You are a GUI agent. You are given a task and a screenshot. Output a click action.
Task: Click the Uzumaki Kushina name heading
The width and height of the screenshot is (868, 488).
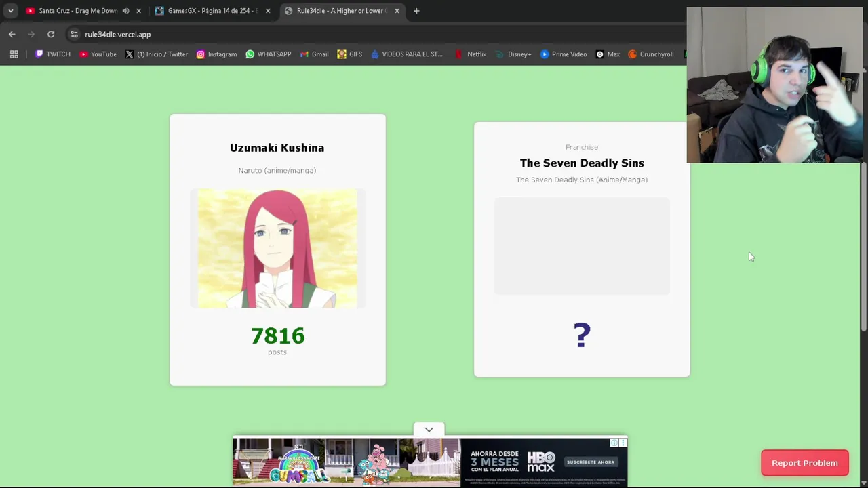(x=277, y=148)
